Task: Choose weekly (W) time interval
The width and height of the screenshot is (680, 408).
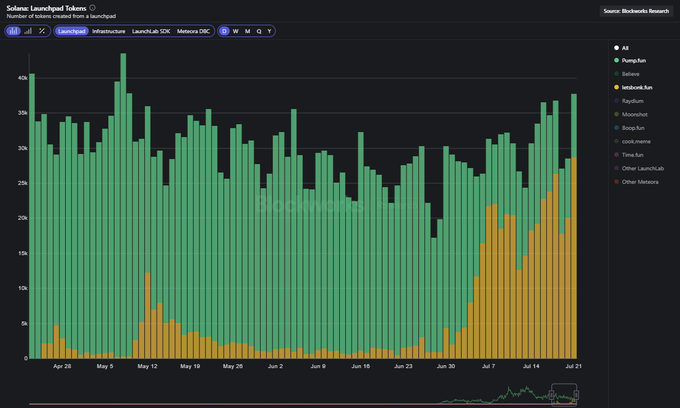Action: tap(235, 31)
